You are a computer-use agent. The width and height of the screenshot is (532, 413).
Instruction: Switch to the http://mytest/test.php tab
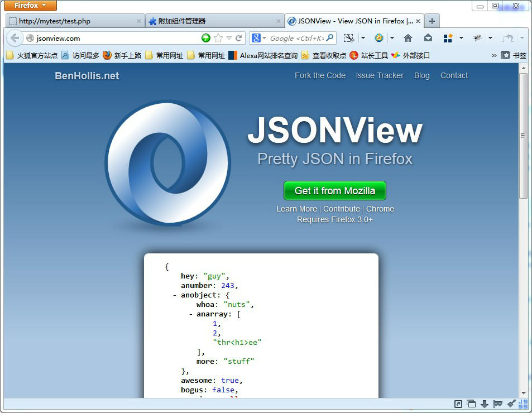(x=75, y=21)
